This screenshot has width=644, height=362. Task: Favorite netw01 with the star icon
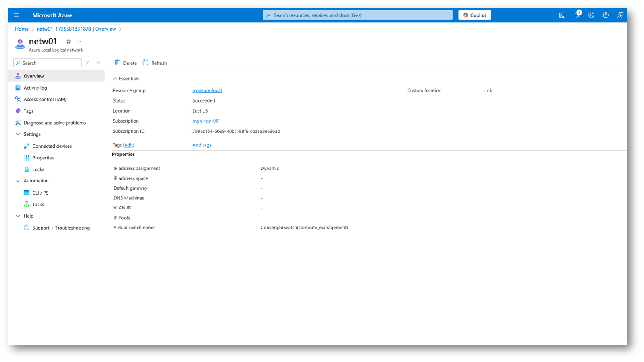pyautogui.click(x=69, y=42)
